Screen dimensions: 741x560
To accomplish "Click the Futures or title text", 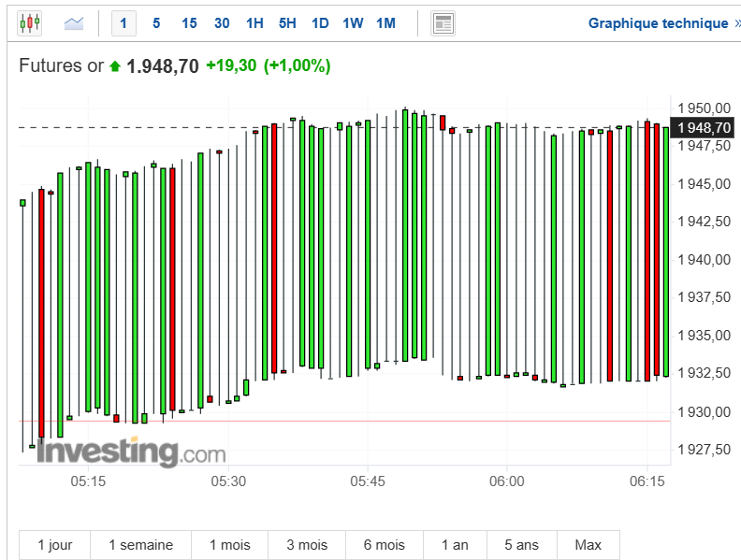I will click(62, 65).
